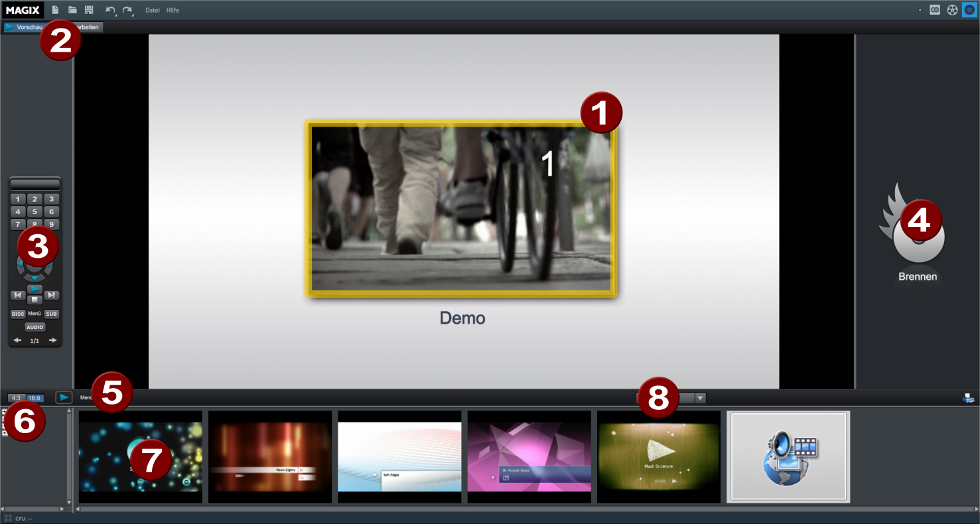Switch the menu to 4:3 aspect ratio
The image size is (980, 524).
coord(17,398)
